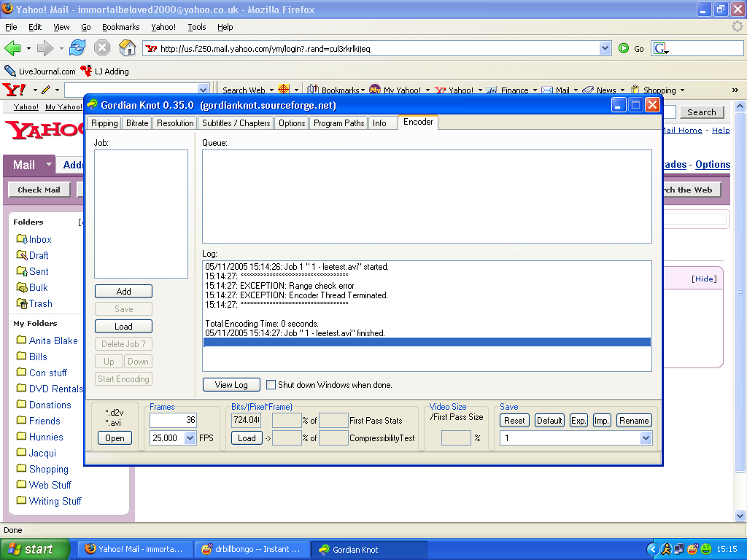Click Load job button

point(123,326)
